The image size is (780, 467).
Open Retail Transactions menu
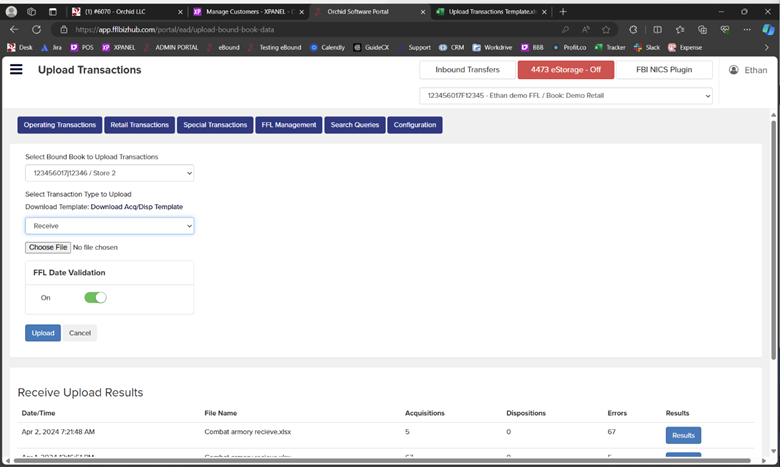point(140,125)
